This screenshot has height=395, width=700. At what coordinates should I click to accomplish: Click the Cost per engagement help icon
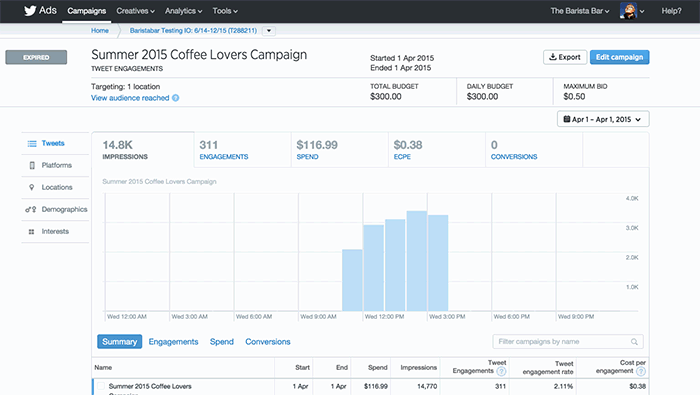pos(641,371)
